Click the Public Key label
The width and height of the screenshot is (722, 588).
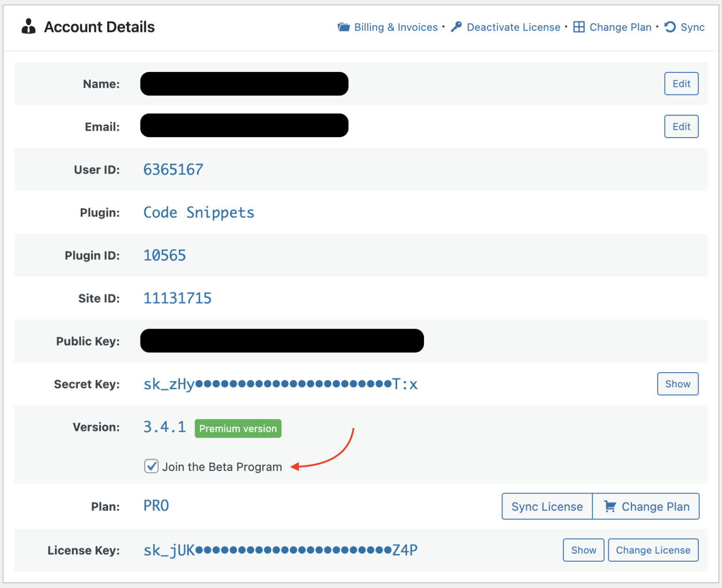pyautogui.click(x=88, y=341)
